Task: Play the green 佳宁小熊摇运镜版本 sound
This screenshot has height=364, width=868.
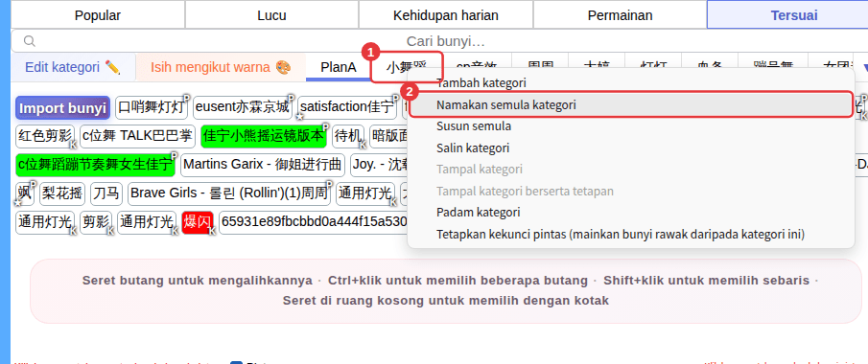Action: [264, 137]
